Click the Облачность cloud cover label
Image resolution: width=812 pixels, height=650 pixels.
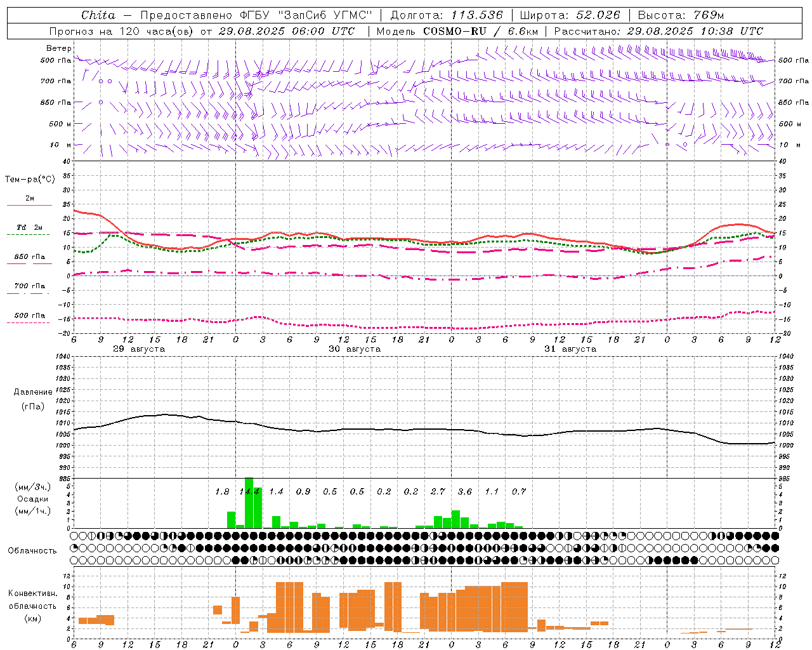pyautogui.click(x=32, y=551)
